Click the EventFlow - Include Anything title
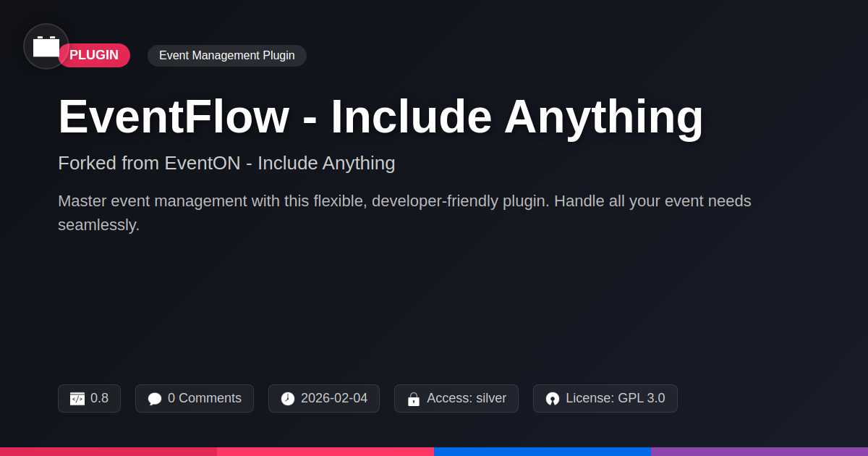This screenshot has height=456, width=868. (x=380, y=117)
